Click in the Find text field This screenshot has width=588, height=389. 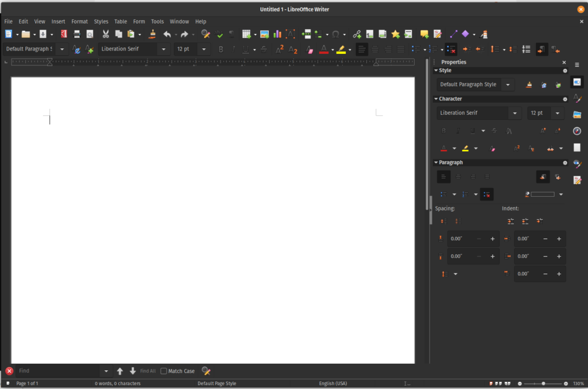point(59,371)
